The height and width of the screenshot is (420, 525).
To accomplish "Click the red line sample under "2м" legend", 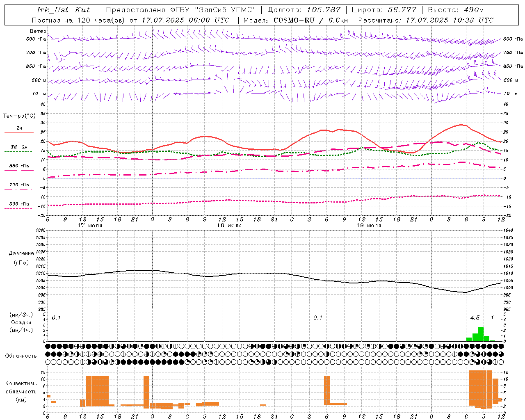I will pos(19,133).
